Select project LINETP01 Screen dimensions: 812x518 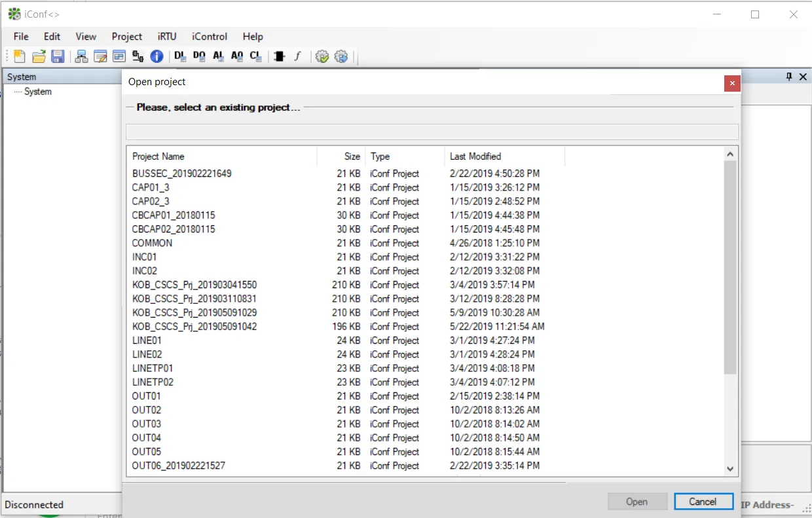[153, 368]
